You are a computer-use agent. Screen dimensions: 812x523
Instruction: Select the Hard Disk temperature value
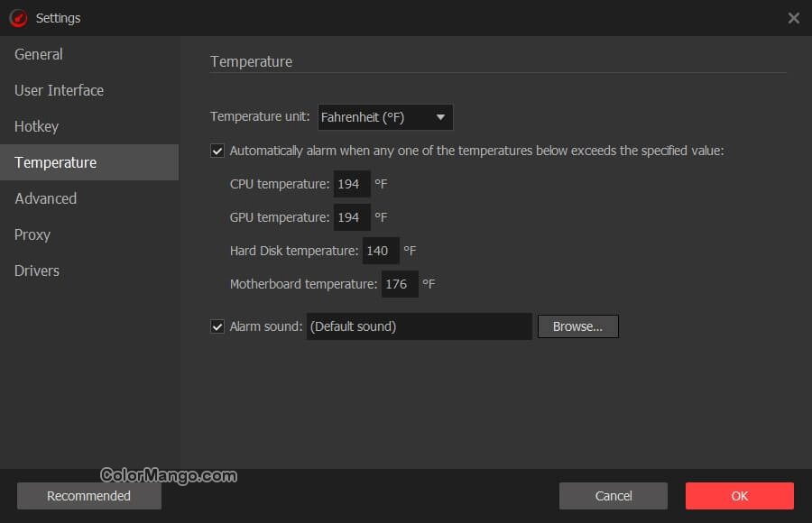(x=380, y=250)
